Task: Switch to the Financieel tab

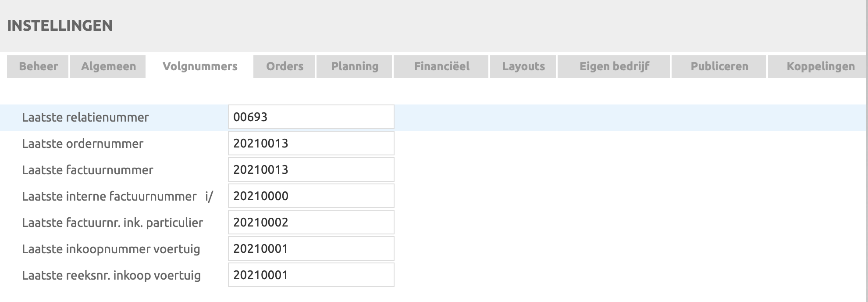Action: point(441,66)
